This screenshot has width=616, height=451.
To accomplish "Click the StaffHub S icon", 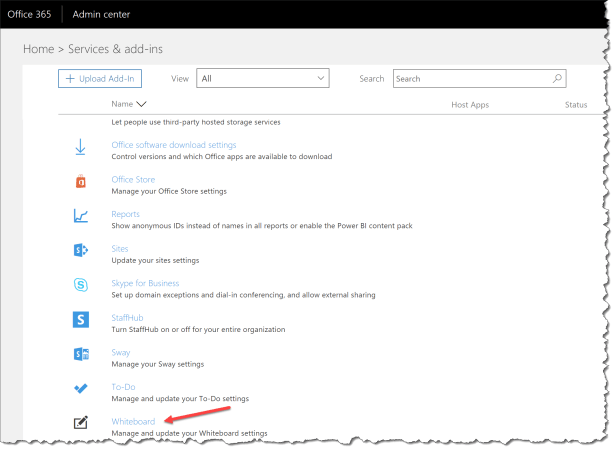I will [x=81, y=319].
